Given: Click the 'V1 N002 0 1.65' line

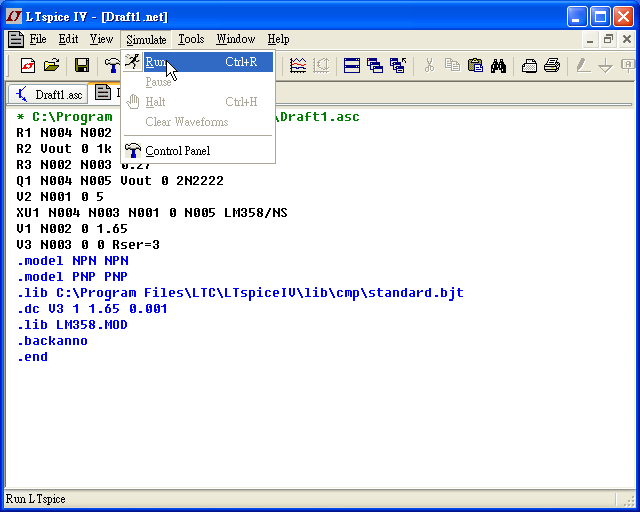Looking at the screenshot, I should [72, 229].
